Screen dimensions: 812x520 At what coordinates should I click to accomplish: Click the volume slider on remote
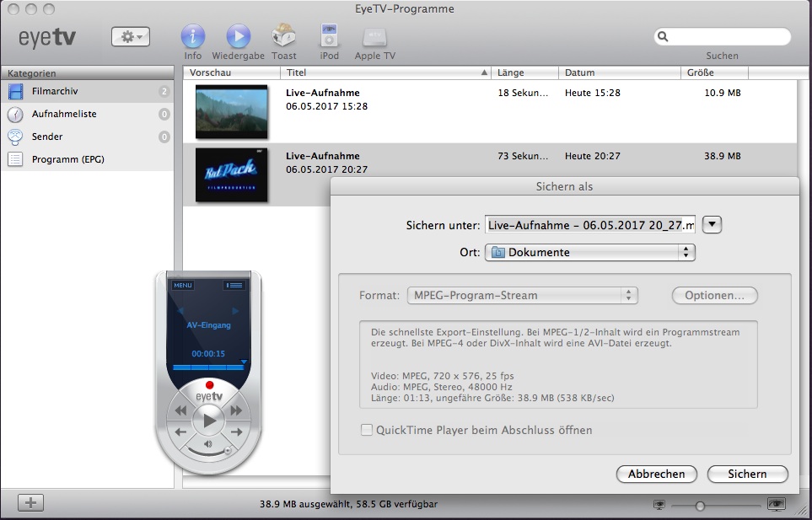pyautogui.click(x=209, y=453)
